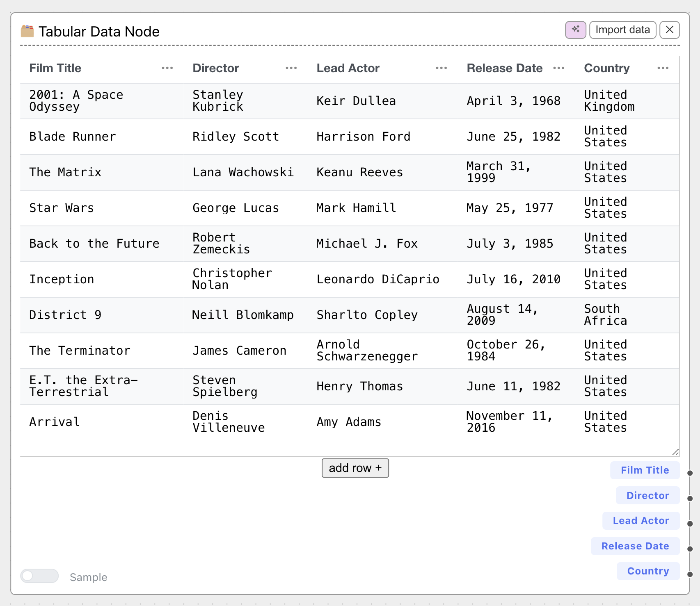The width and height of the screenshot is (700, 606).
Task: Click the Import data button
Action: coord(622,30)
